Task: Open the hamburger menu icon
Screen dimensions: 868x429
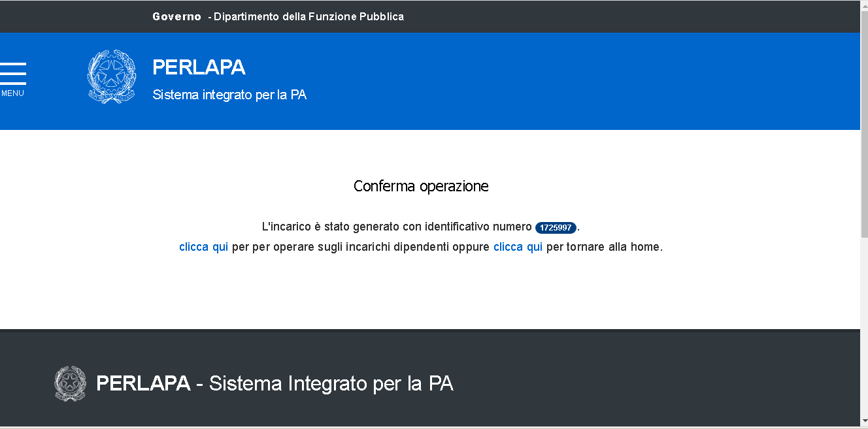Action: coord(13,73)
